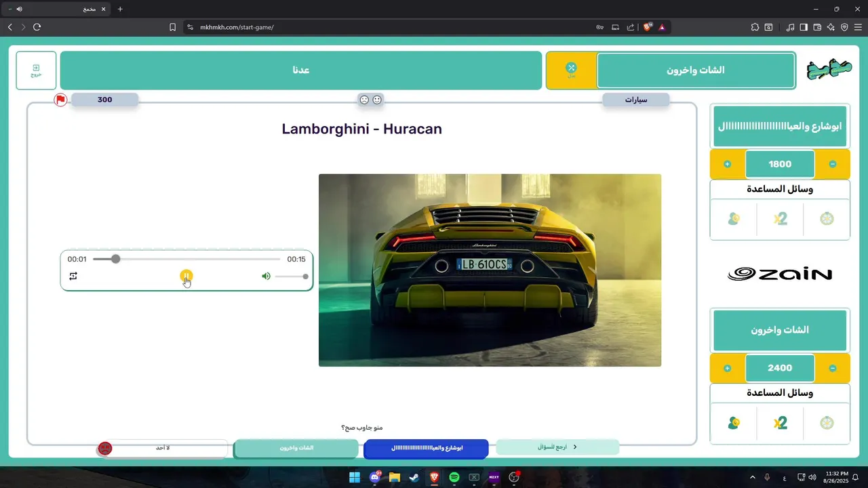Screen dimensions: 868x488
Task: Open the Windows Start menu
Action: 355,477
